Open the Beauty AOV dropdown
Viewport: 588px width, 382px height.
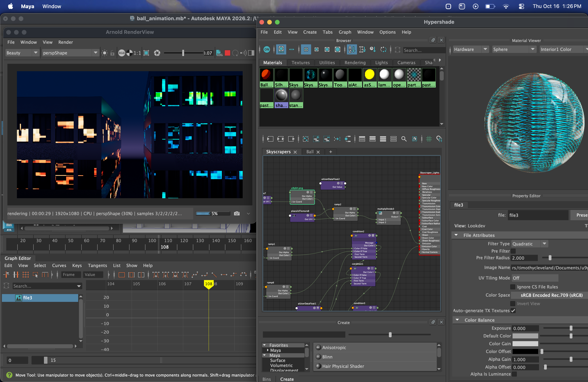(x=22, y=53)
